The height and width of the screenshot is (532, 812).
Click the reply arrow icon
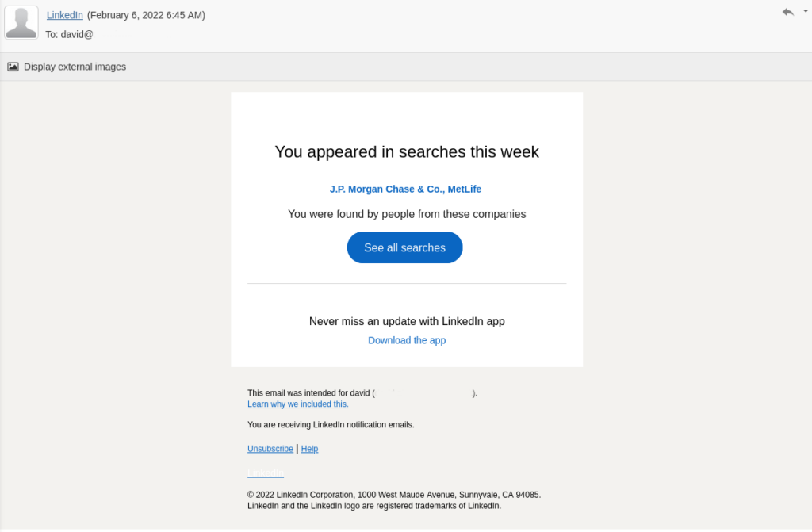[787, 12]
